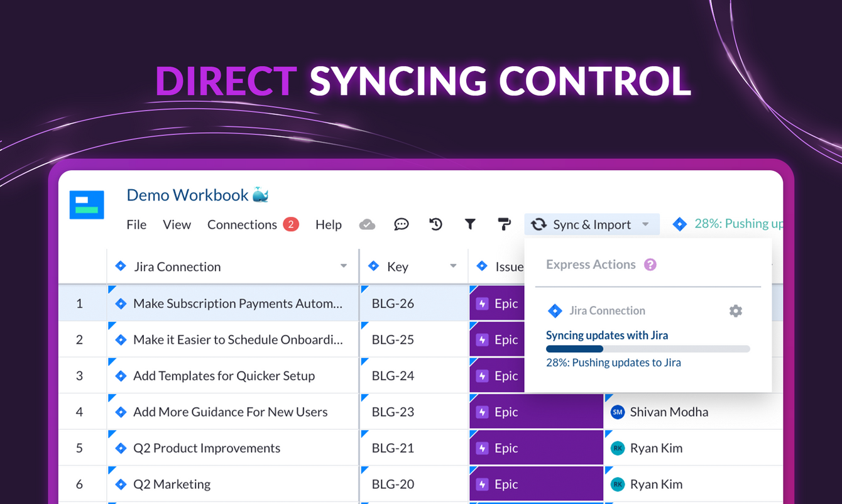Image resolution: width=842 pixels, height=504 pixels.
Task: Open the comments speech bubble icon
Action: click(402, 224)
